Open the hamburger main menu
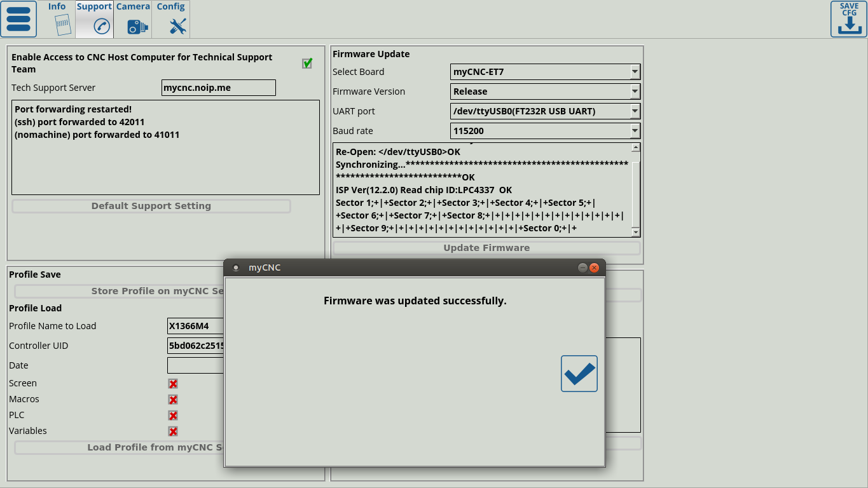868x488 pixels. [18, 19]
